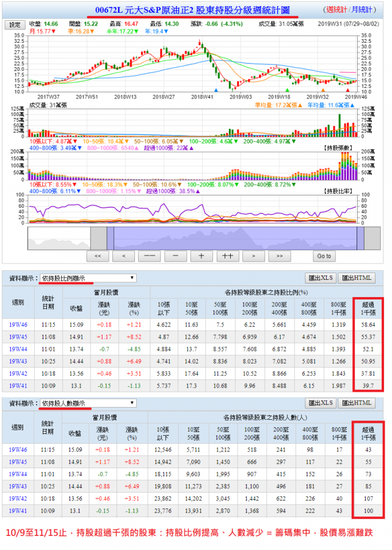Screen dimensions: 392x550
Task: Open week 19W42 in ratio table
Action: [18, 373]
